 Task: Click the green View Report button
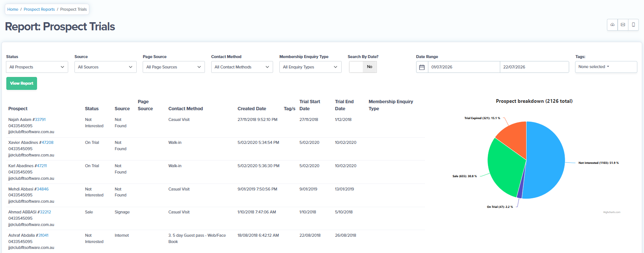click(x=21, y=83)
